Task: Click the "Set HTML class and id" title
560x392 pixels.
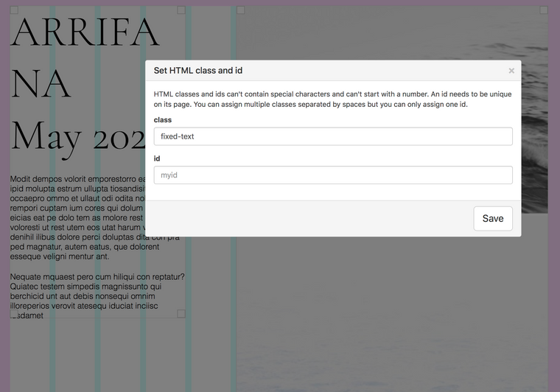Action: (197, 71)
